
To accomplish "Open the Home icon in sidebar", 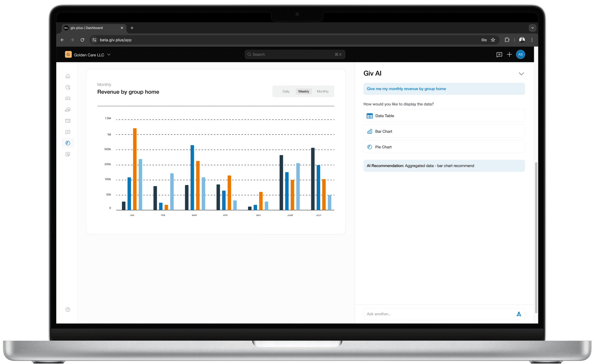I will [x=68, y=76].
